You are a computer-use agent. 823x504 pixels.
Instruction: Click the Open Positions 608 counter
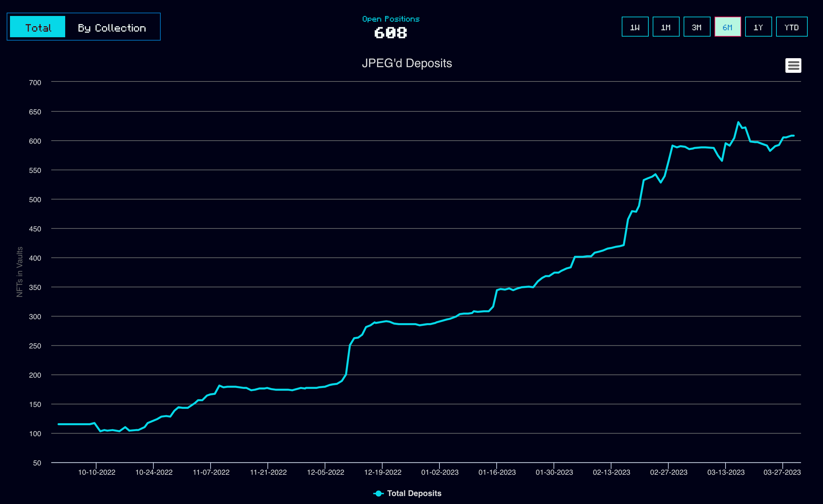click(x=391, y=33)
